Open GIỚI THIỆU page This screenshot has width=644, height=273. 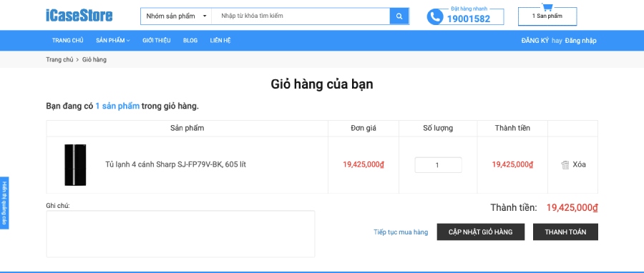tap(157, 40)
